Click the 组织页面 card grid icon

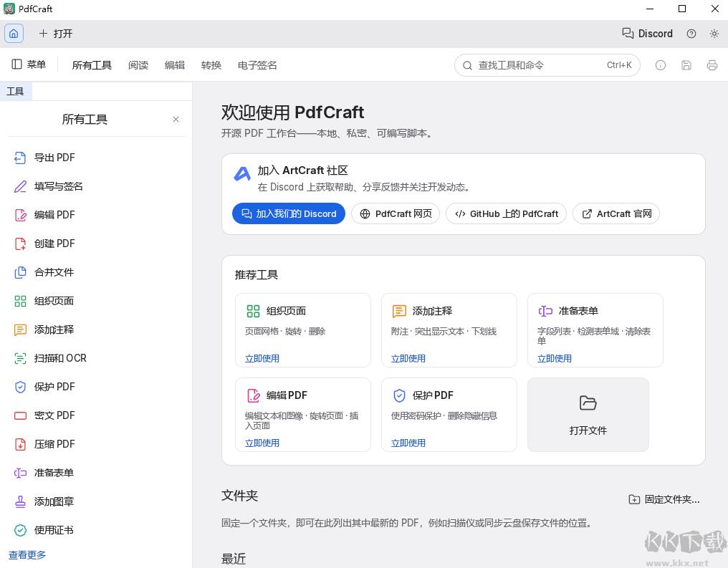(x=254, y=311)
